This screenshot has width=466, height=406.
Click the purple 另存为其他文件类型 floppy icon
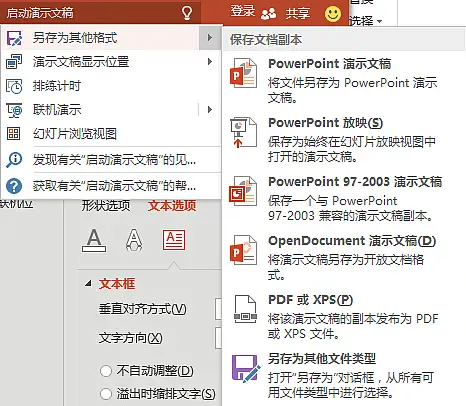tap(246, 369)
